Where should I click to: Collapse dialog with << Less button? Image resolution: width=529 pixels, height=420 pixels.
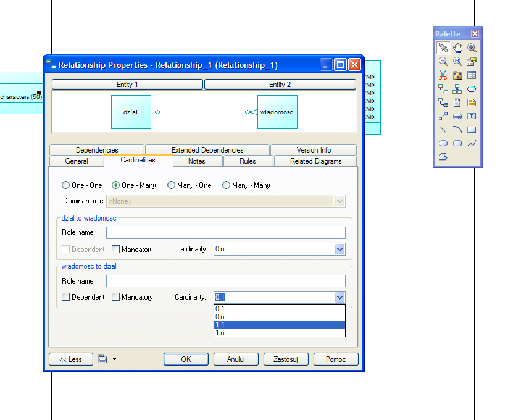(71, 359)
